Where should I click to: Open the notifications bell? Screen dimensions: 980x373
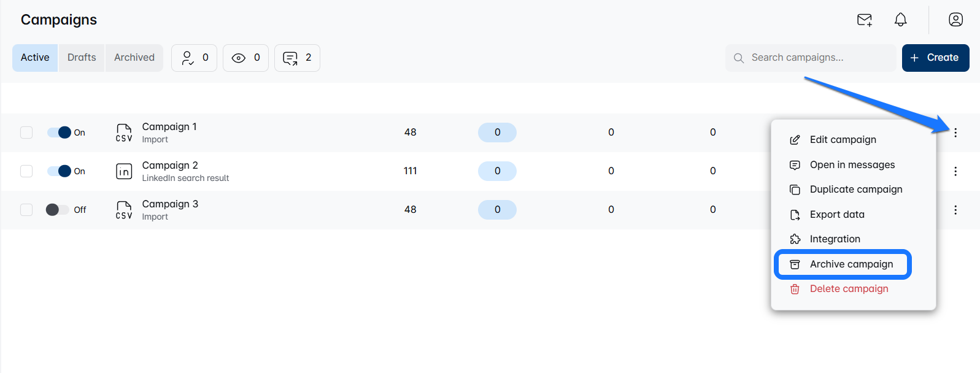900,20
